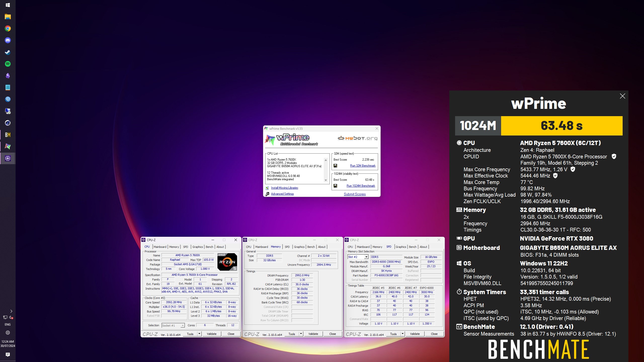This screenshot has width=644, height=362.
Task: Switch to SPD tab in Memory CPU-Z window
Action: 287,247
